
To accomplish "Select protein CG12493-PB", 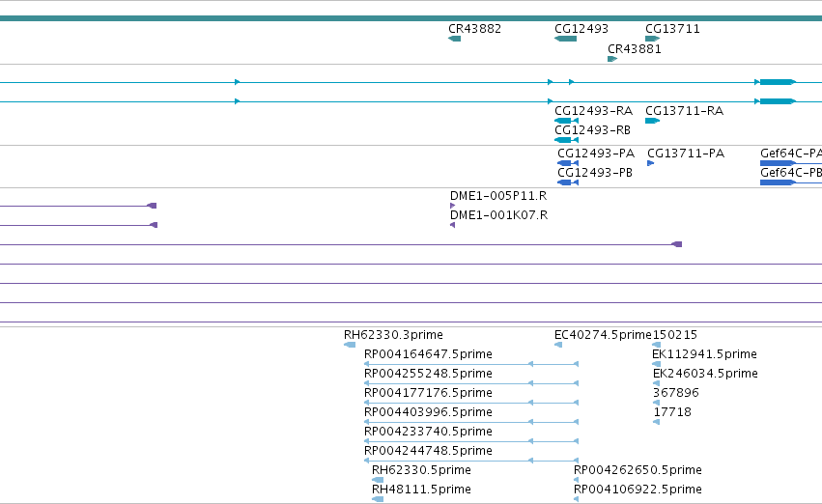I will [x=568, y=182].
